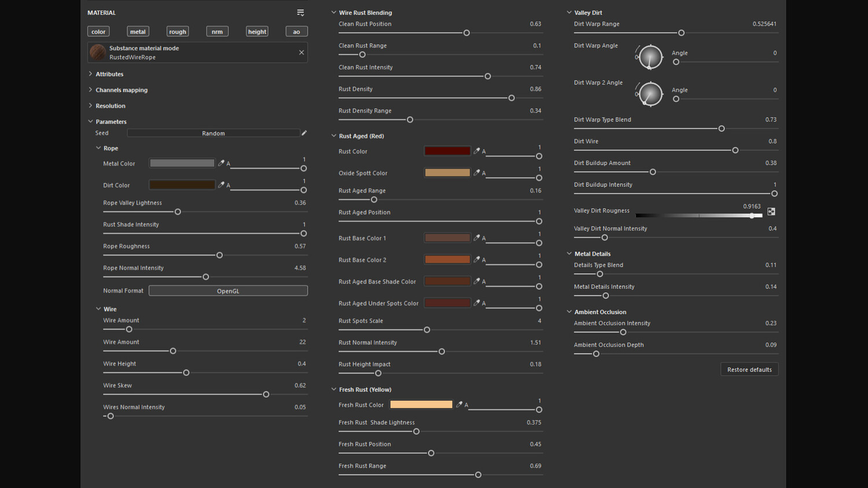Toggle the height channel button
This screenshot has width=868, height=488.
pyautogui.click(x=257, y=31)
